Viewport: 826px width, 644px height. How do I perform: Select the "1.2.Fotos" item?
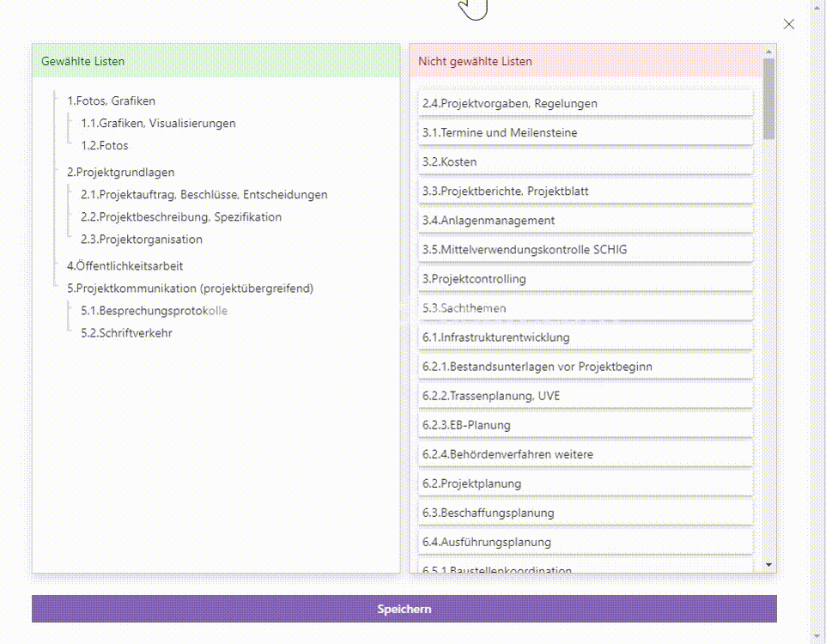coord(106,145)
